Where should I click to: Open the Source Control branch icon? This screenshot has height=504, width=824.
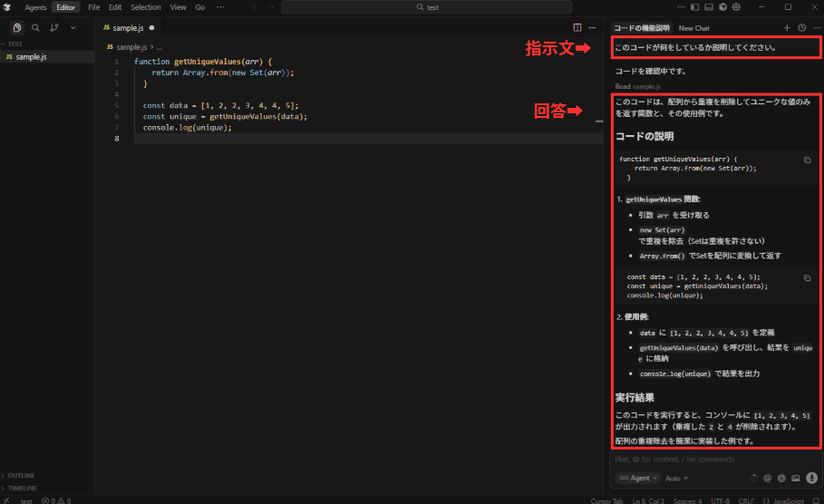pos(54,28)
